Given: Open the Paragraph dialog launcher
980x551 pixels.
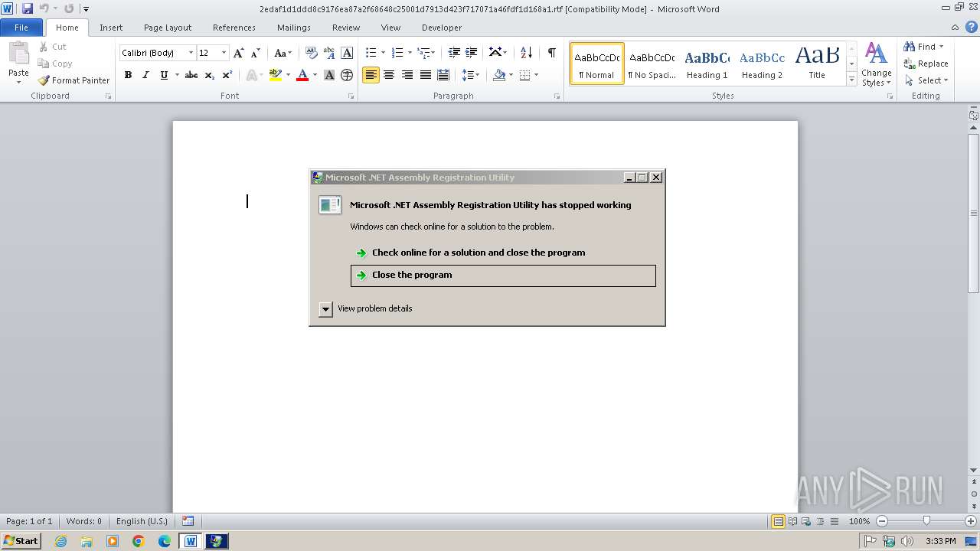Looking at the screenshot, I should [559, 96].
